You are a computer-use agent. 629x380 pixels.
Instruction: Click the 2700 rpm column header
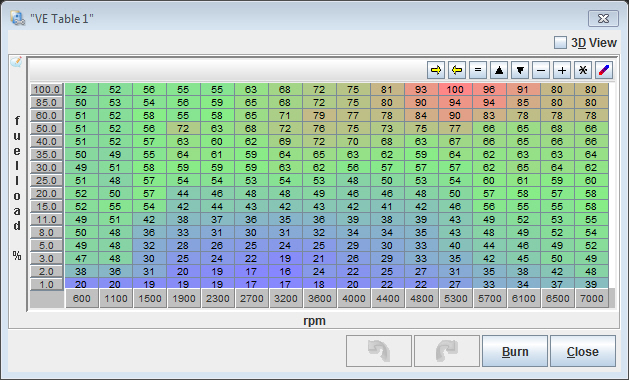(x=252, y=299)
